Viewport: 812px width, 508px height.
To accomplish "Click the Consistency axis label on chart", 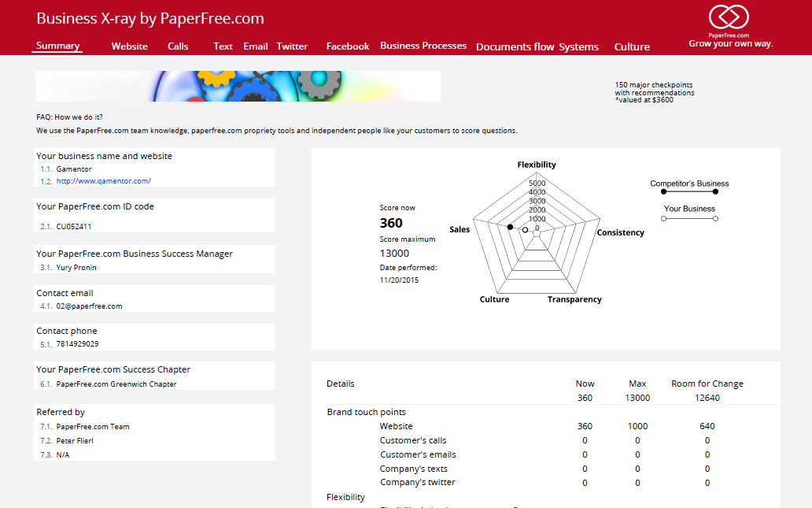I will pyautogui.click(x=620, y=232).
